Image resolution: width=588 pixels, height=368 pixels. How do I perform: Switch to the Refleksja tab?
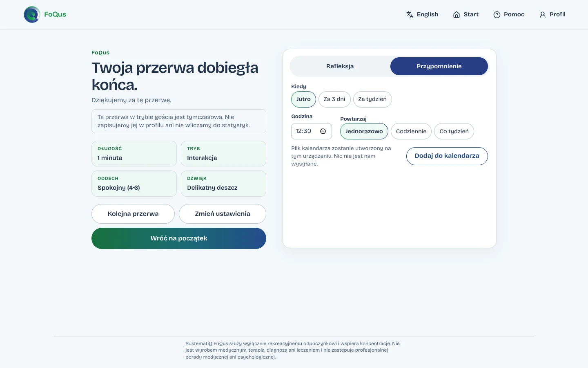[x=340, y=66]
